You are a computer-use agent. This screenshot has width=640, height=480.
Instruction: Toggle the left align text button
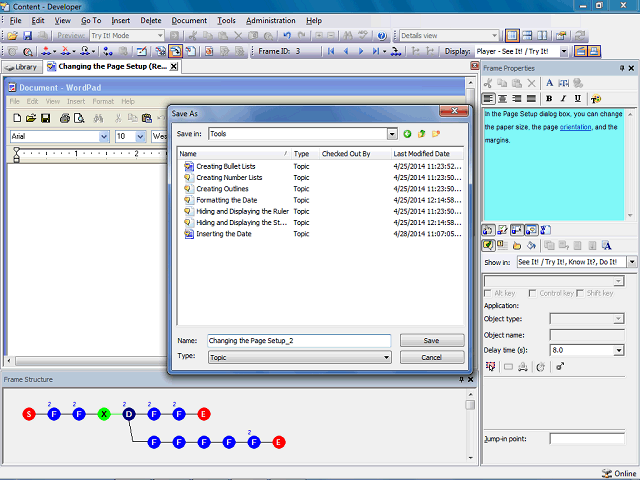click(x=488, y=99)
